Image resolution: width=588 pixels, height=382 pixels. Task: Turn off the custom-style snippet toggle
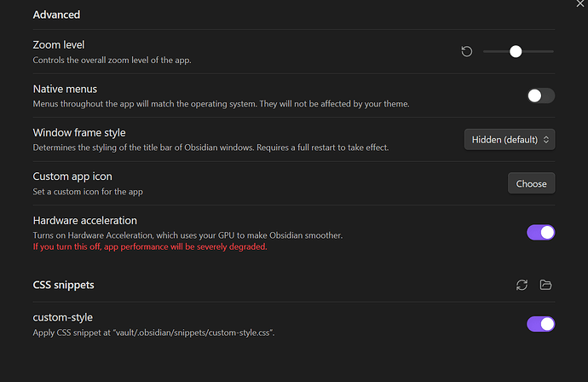pos(541,324)
